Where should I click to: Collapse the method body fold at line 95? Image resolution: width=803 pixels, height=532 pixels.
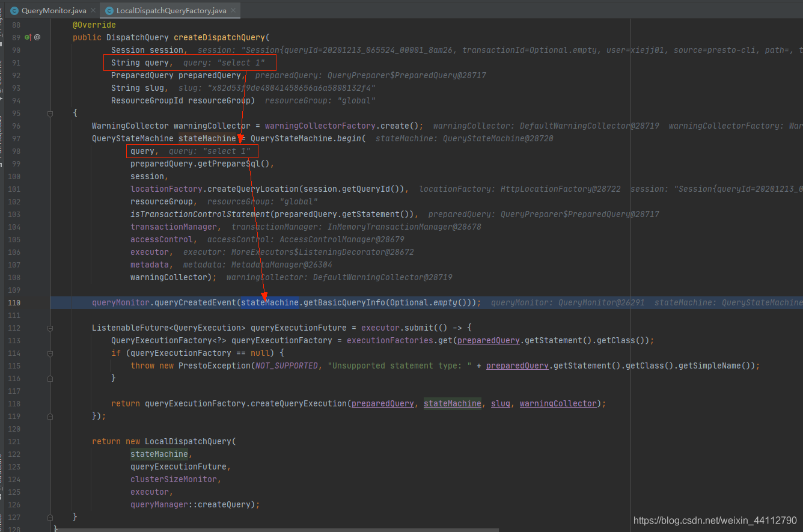[50, 113]
